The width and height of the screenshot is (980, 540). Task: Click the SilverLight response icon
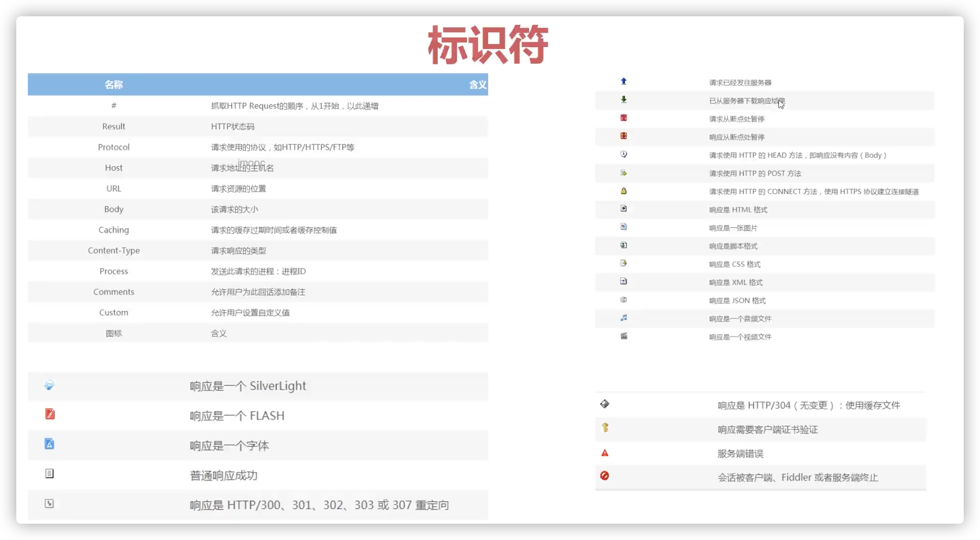point(49,385)
